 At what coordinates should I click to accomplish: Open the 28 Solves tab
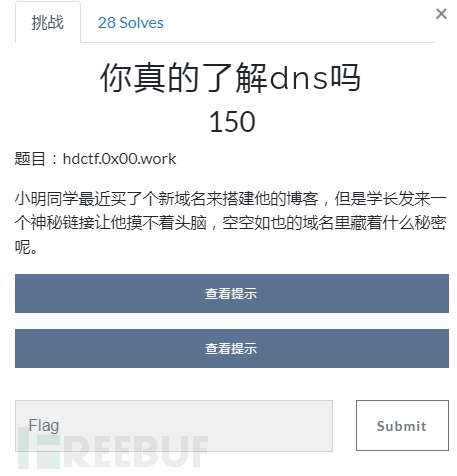tap(131, 23)
